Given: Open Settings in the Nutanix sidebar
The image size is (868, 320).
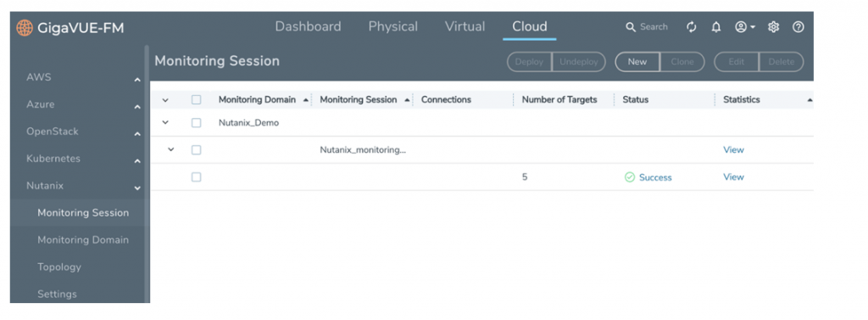Looking at the screenshot, I should click(57, 295).
